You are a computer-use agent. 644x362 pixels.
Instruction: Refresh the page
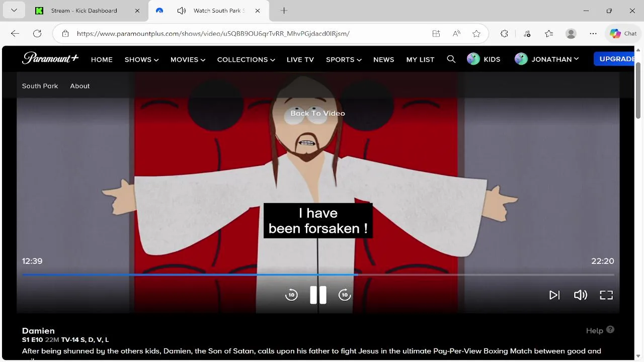(37, 34)
